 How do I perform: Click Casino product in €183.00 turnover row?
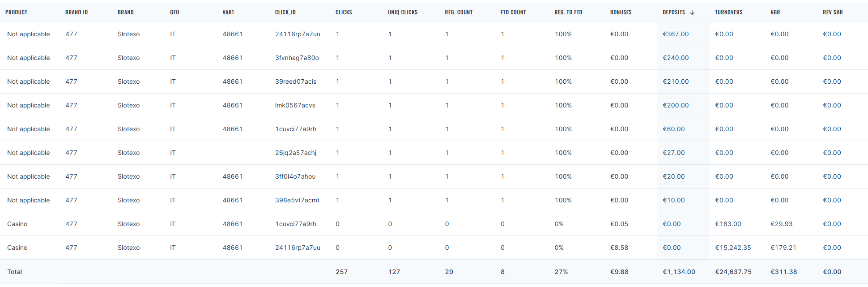17,224
